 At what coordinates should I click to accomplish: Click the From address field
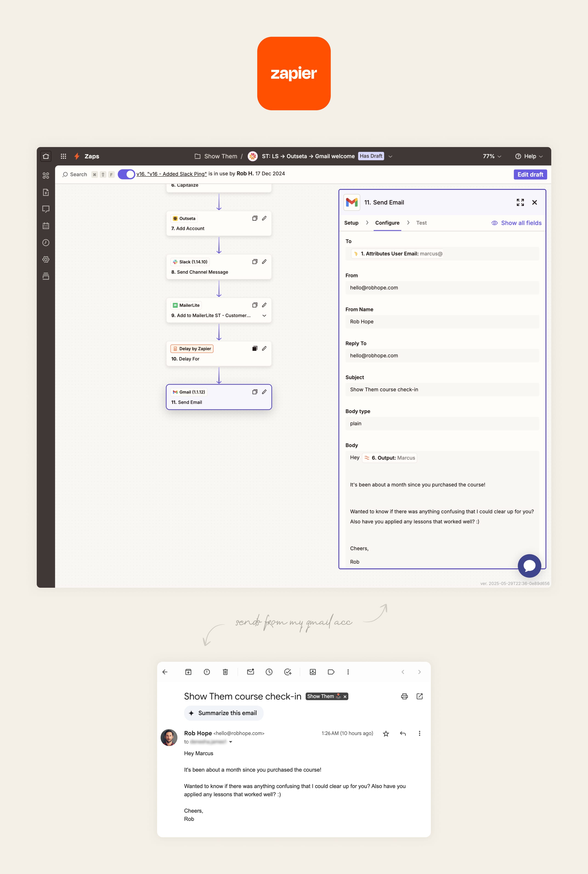click(x=442, y=288)
